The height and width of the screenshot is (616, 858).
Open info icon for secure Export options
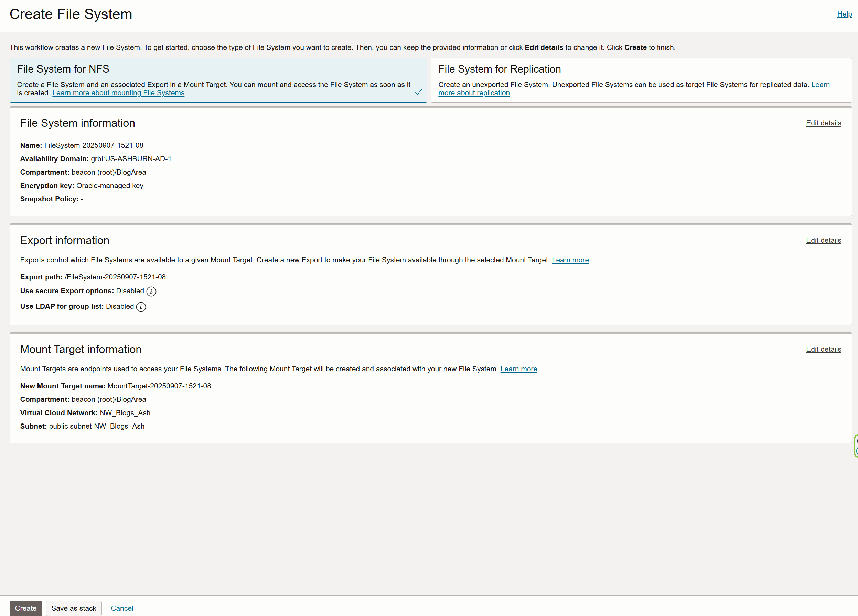point(151,291)
